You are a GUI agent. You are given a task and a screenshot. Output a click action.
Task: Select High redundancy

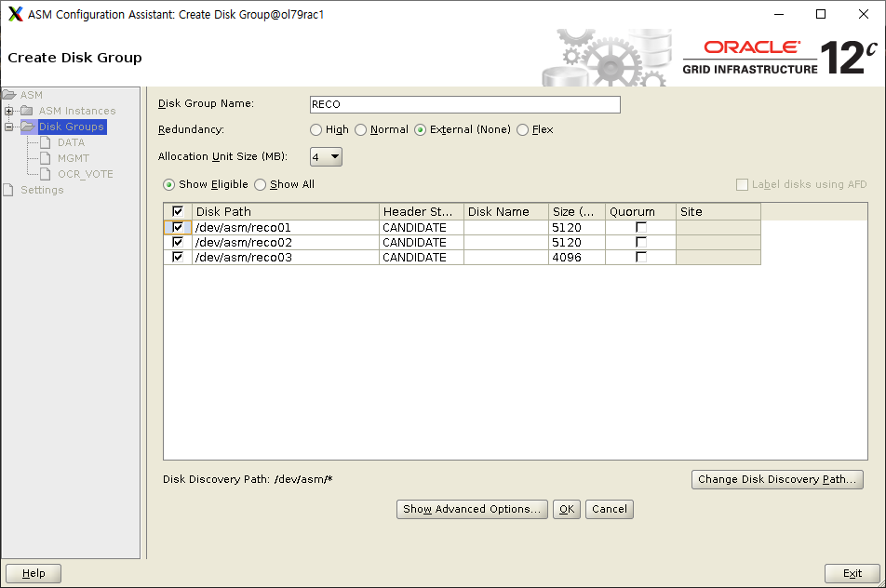[x=315, y=130]
